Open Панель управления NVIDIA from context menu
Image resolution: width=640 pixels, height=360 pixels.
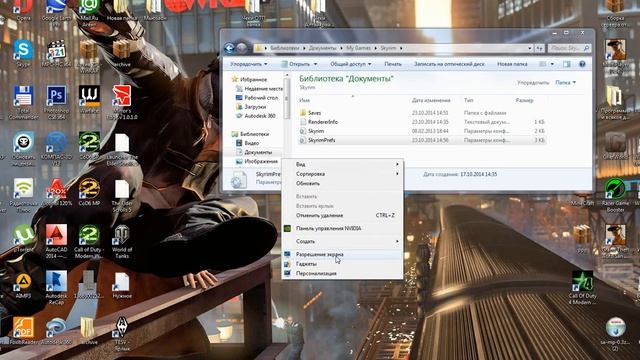(342, 229)
